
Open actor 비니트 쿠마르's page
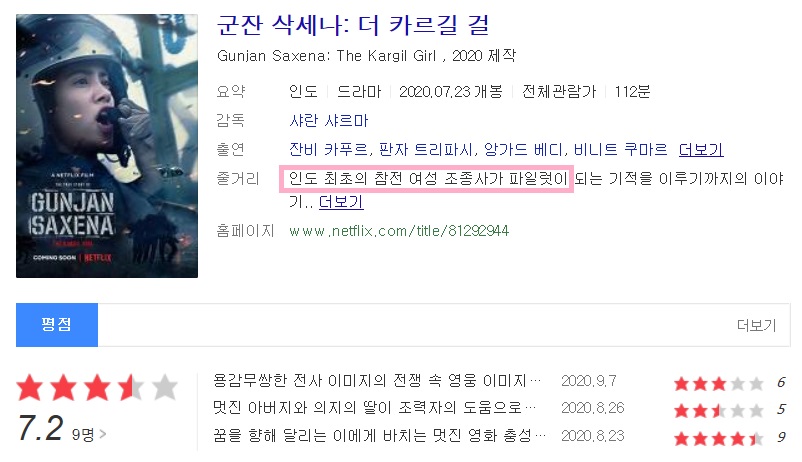620,149
